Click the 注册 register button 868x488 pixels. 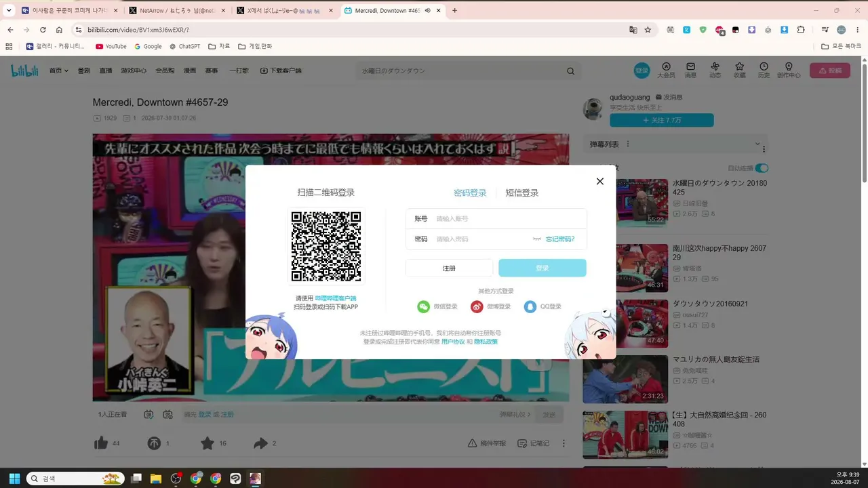449,268
